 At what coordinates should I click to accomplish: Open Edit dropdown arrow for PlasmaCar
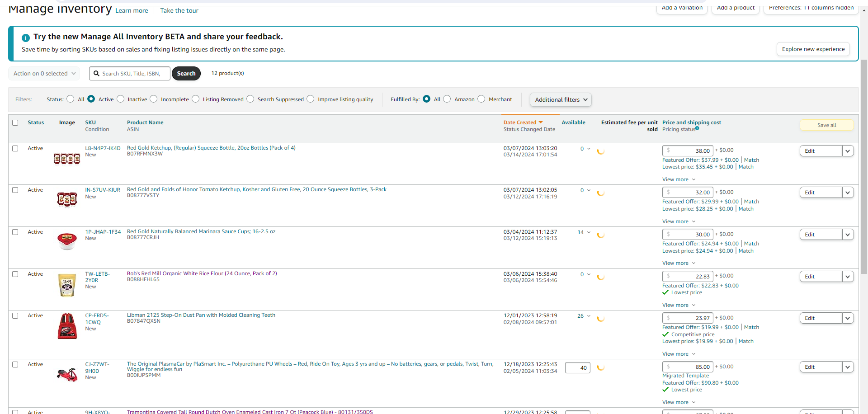tap(848, 367)
